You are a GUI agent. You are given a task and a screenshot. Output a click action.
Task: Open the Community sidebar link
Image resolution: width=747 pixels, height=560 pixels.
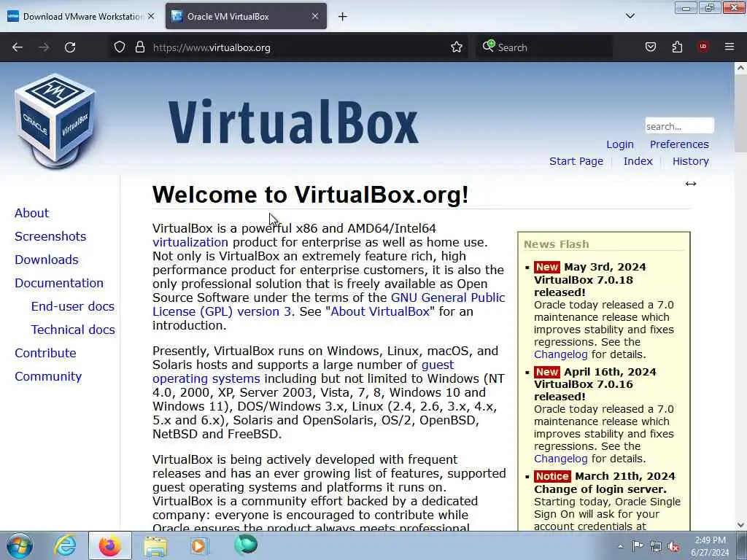point(48,376)
